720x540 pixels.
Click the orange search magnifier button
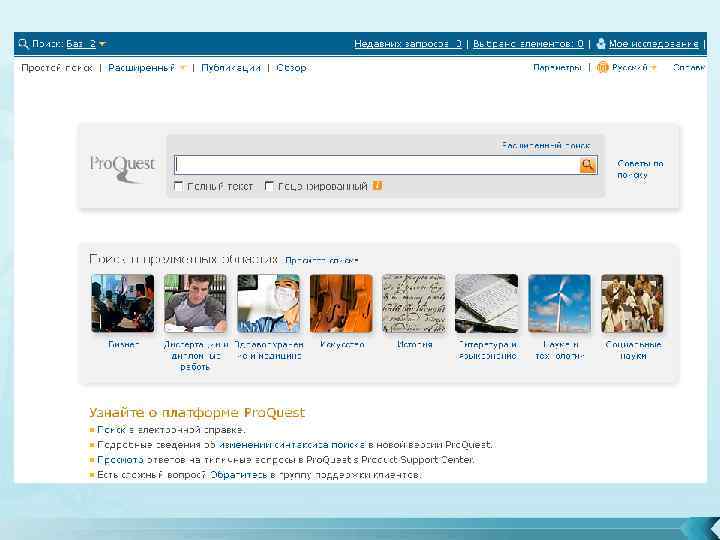(x=588, y=165)
